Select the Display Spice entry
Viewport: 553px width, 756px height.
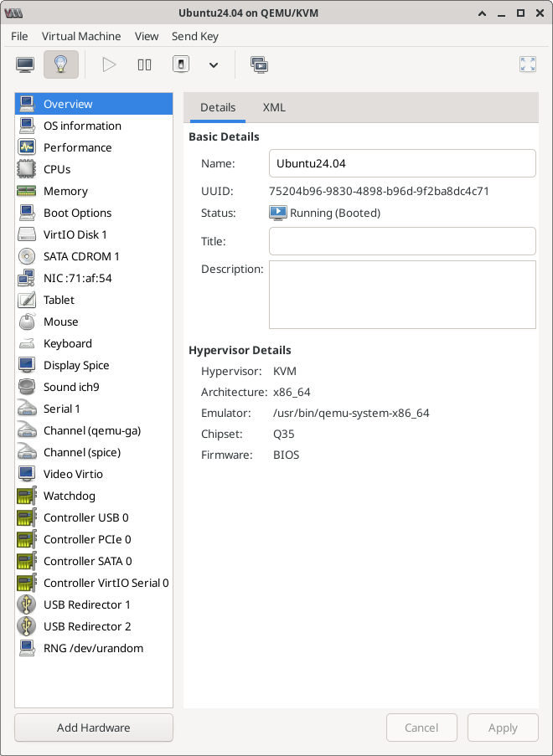76,365
